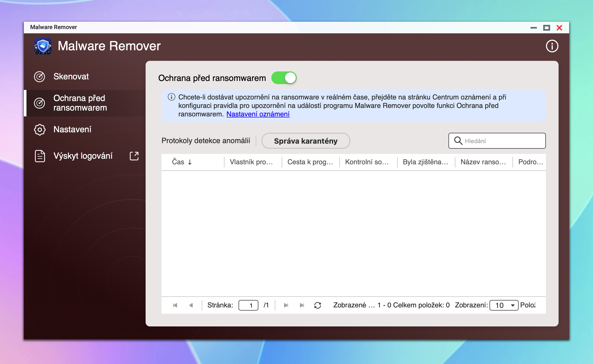Go to the first page arrow icon
The image size is (593, 364).
175,305
